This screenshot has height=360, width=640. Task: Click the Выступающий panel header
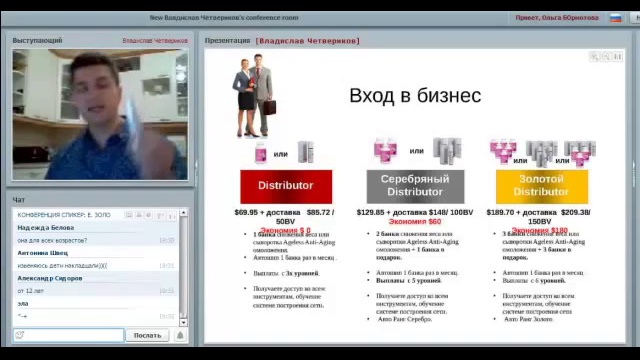click(x=37, y=40)
